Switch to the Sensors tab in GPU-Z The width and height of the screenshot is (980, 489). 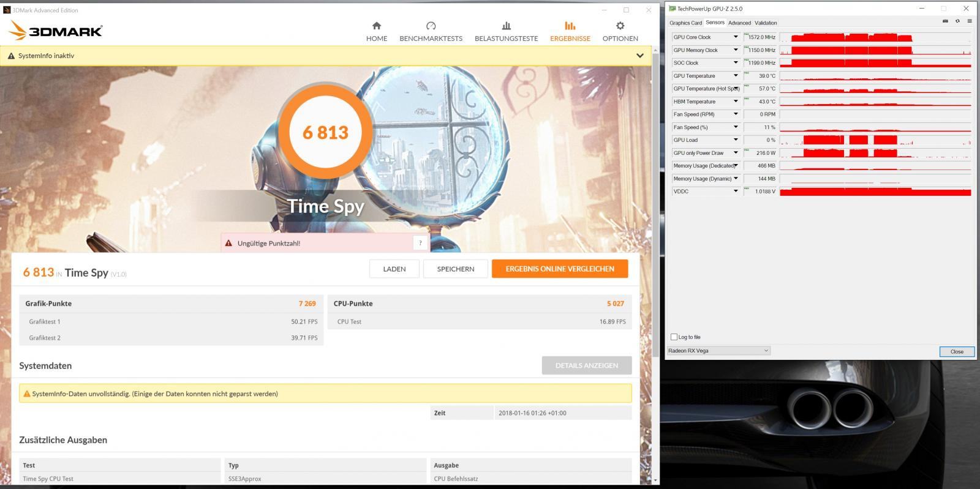(x=715, y=23)
